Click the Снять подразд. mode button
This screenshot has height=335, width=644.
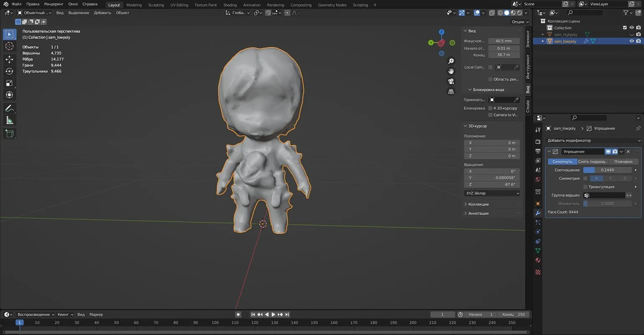point(593,162)
